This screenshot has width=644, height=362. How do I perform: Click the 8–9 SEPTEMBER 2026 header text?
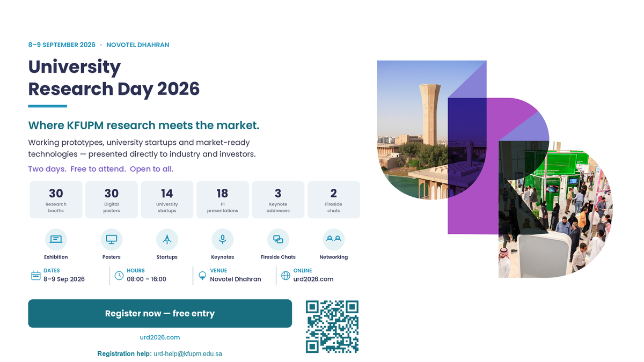point(62,45)
